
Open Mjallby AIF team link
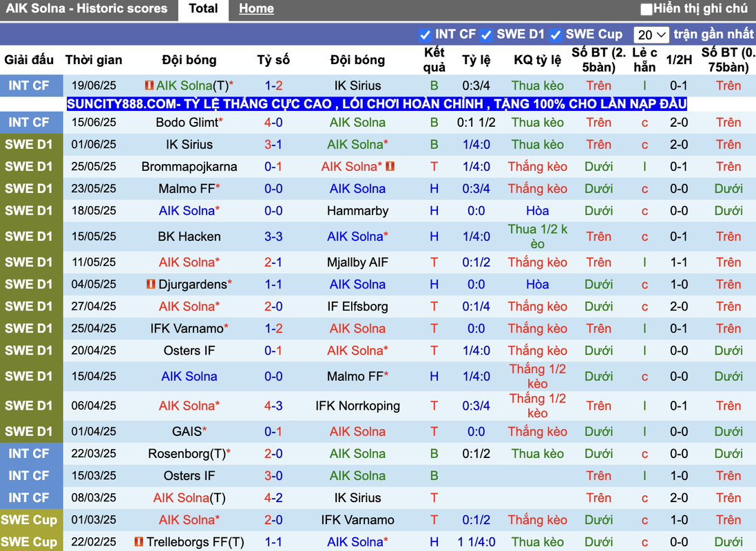(x=357, y=262)
